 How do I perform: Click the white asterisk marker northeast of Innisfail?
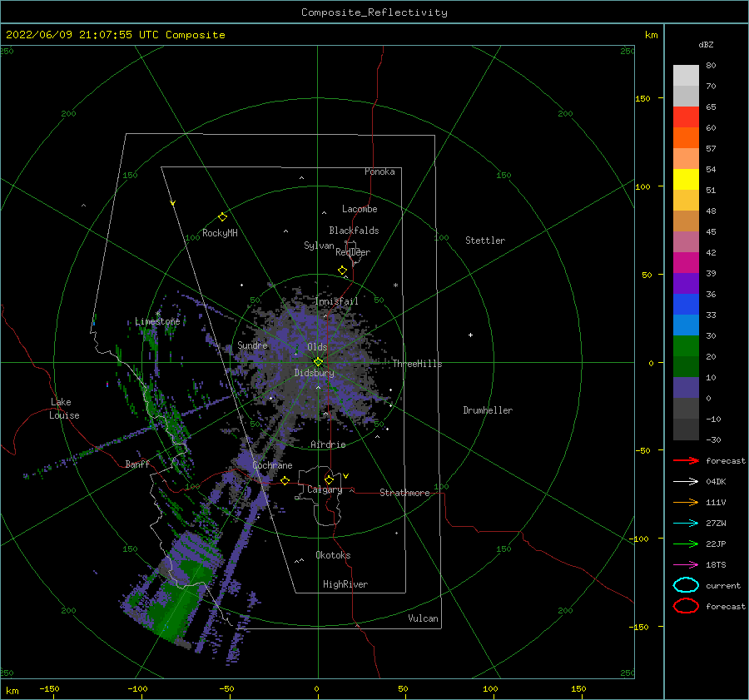(x=395, y=285)
